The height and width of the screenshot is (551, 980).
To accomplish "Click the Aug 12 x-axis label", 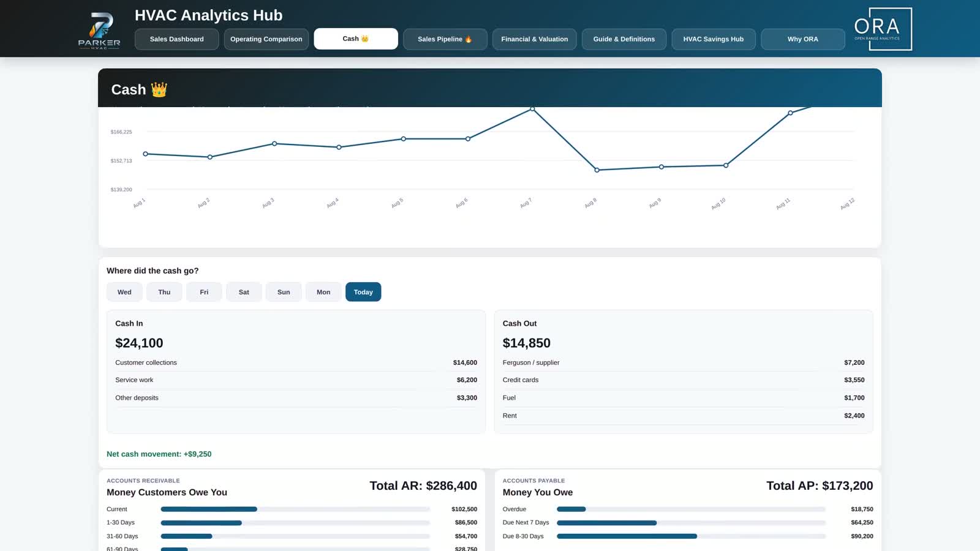I will tap(847, 204).
